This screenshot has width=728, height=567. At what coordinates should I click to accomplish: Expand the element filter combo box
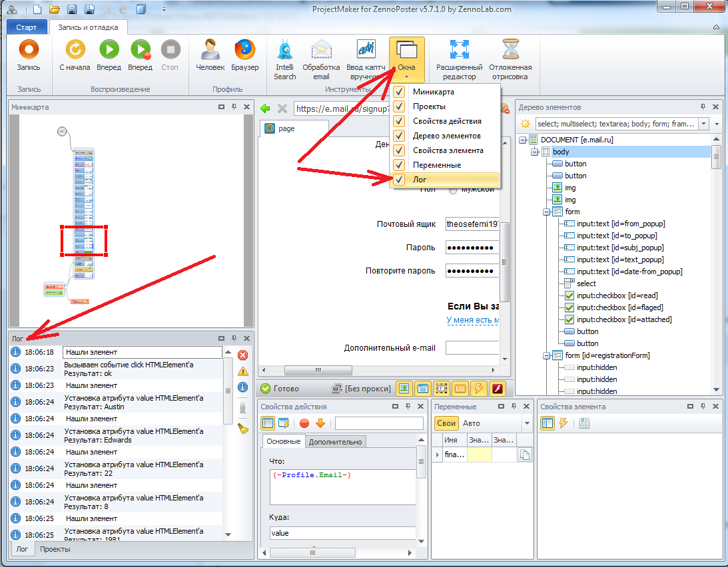pyautogui.click(x=703, y=124)
